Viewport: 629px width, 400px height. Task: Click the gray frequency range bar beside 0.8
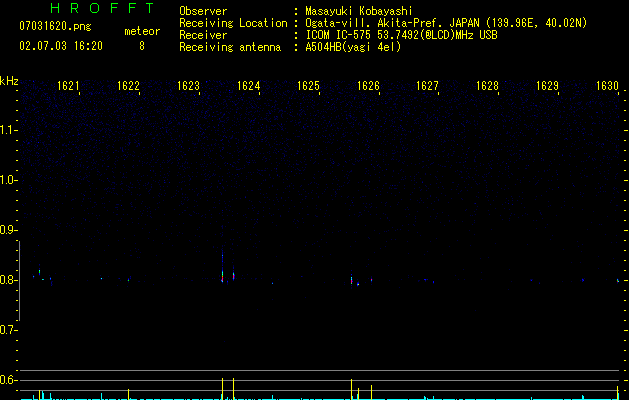(19, 281)
